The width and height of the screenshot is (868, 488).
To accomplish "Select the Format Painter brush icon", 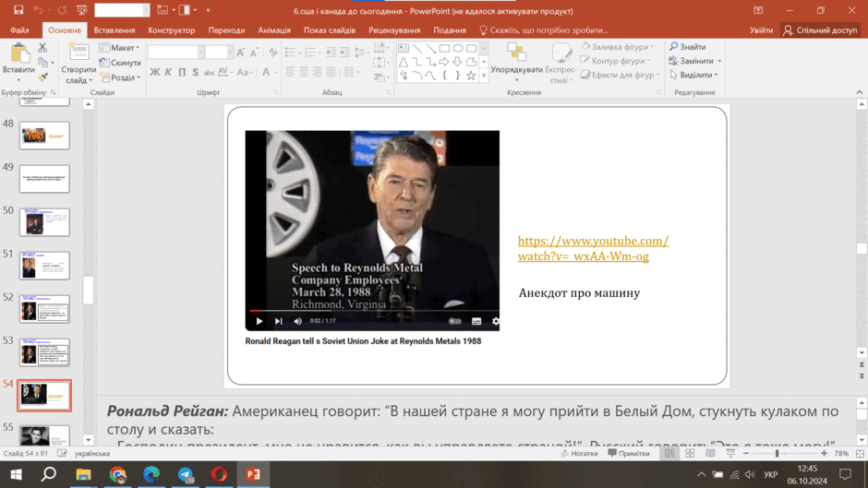I will pyautogui.click(x=42, y=77).
